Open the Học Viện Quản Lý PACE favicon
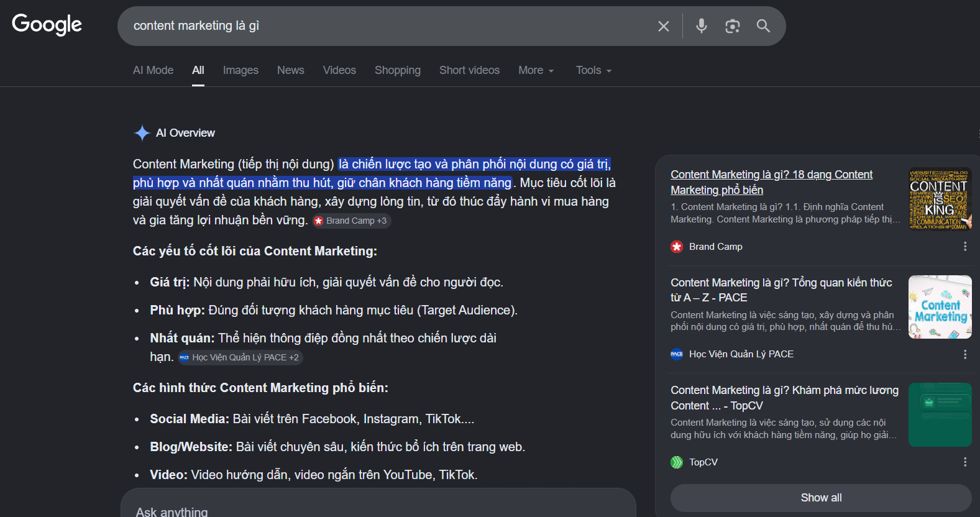980x517 pixels. pyautogui.click(x=677, y=354)
